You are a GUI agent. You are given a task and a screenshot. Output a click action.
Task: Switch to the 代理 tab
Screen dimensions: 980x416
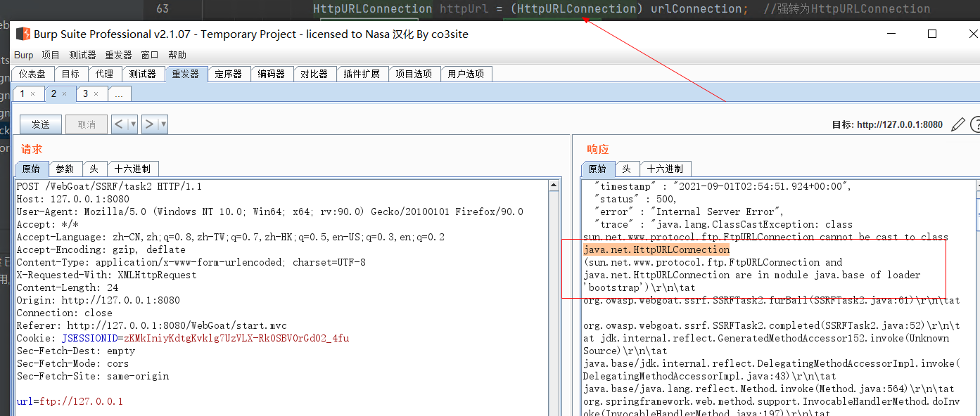104,74
